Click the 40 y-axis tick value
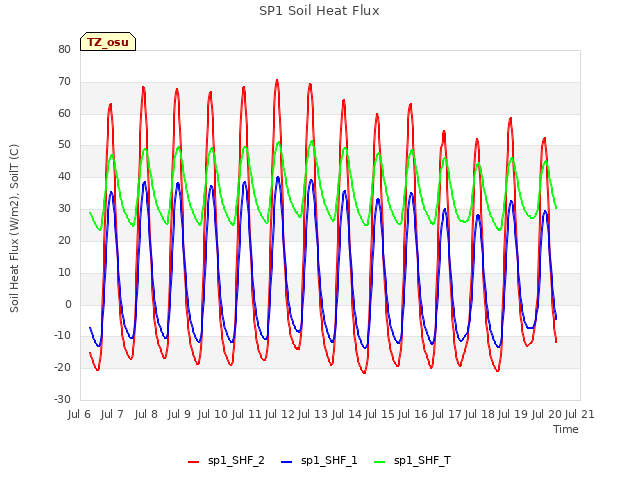The height and width of the screenshot is (480, 640). (x=64, y=177)
